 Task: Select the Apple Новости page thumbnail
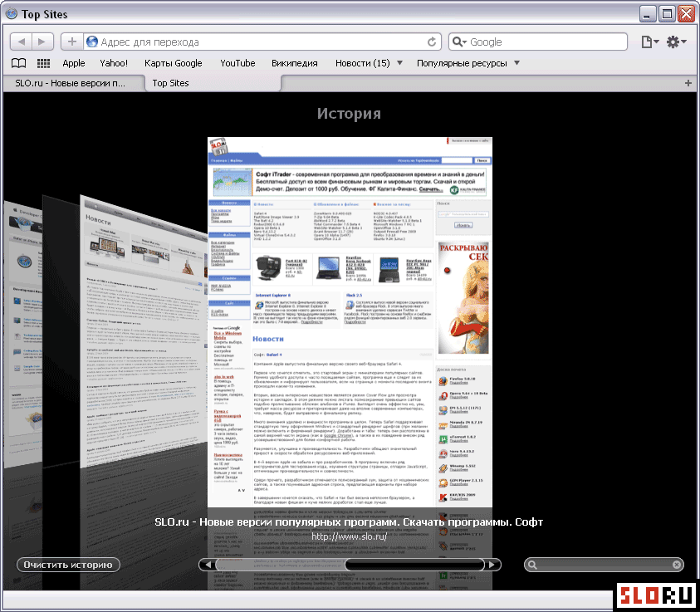(x=144, y=331)
